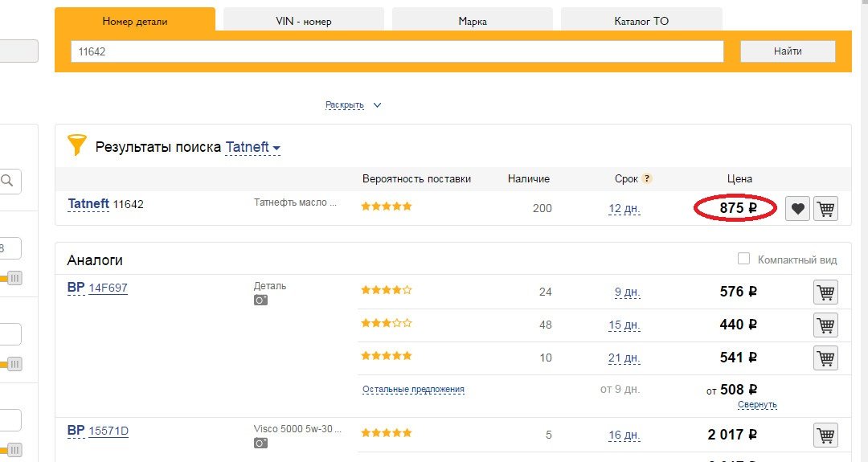Click delivery time 15 дн.

click(x=624, y=325)
